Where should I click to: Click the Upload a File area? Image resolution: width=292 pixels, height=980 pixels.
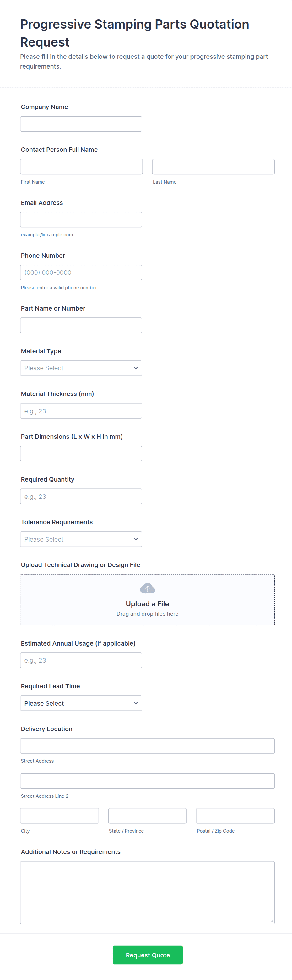147,604
